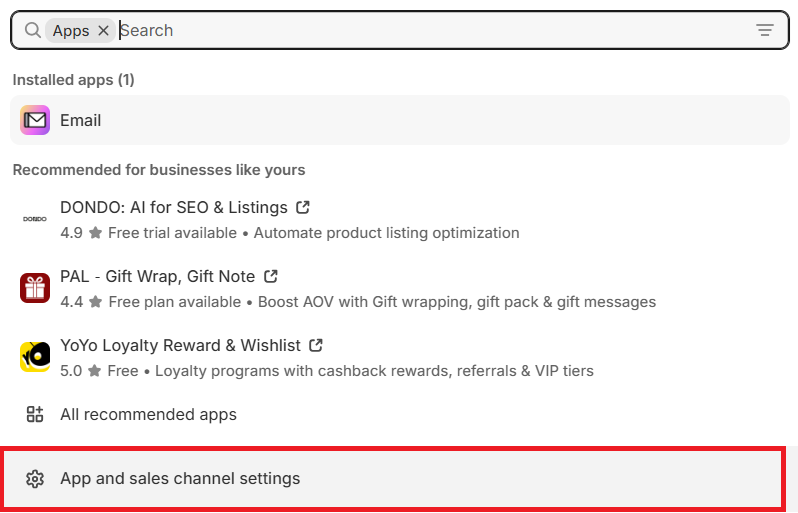Open YoYo Loyalty Reward & Wishlist

[x=180, y=345]
